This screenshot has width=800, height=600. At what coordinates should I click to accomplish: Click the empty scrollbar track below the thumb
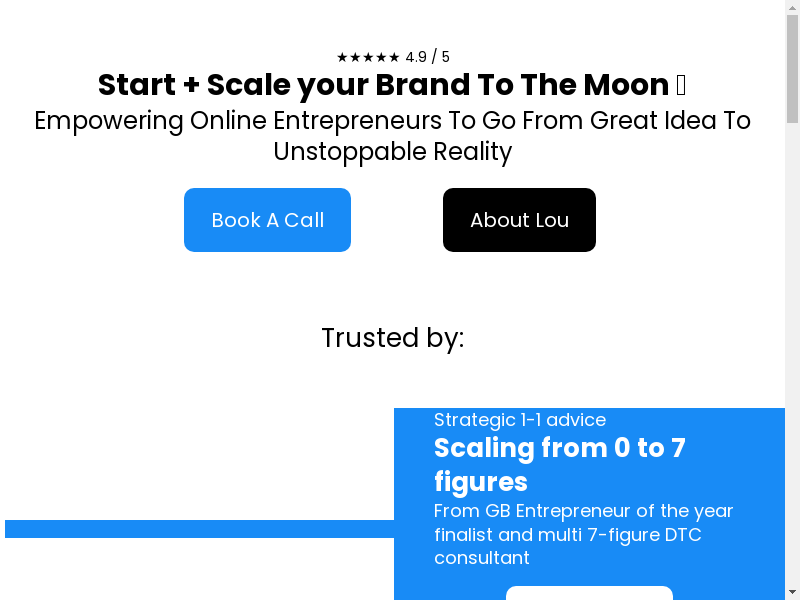(792, 350)
